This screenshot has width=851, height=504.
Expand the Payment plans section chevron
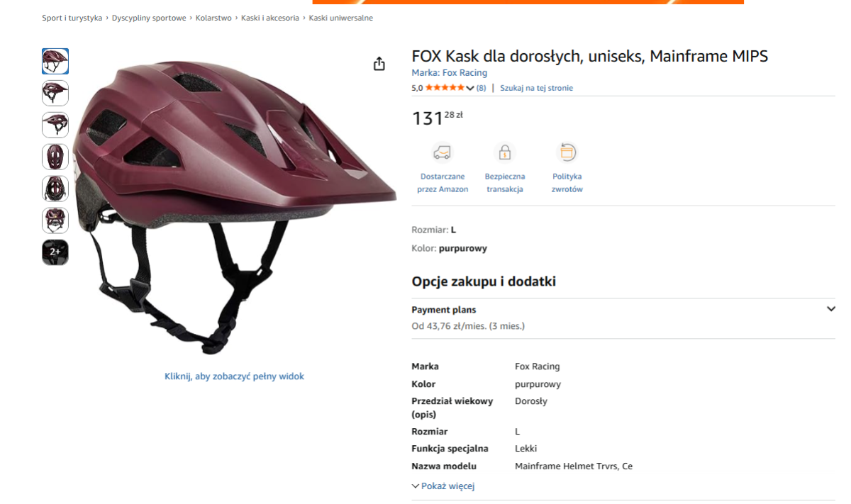[x=831, y=309]
